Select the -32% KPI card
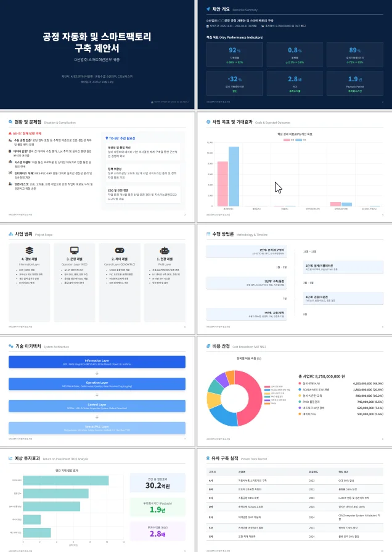392x552 pixels. click(x=235, y=83)
